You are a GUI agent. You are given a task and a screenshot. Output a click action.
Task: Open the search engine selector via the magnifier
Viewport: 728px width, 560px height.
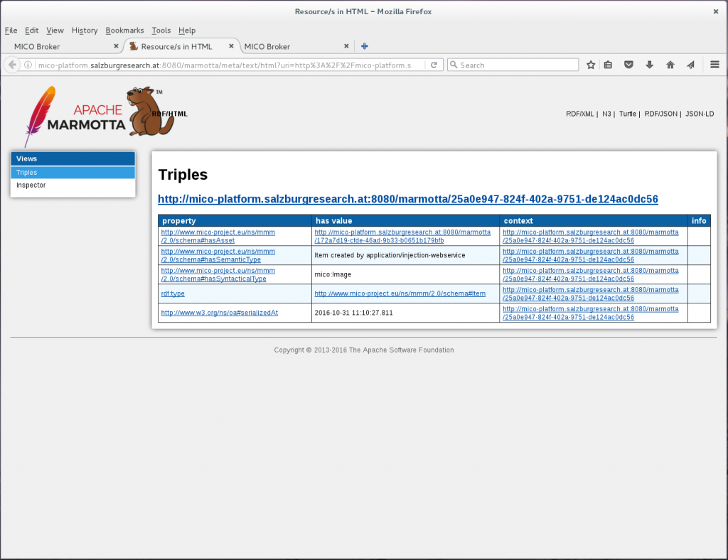[x=454, y=64]
